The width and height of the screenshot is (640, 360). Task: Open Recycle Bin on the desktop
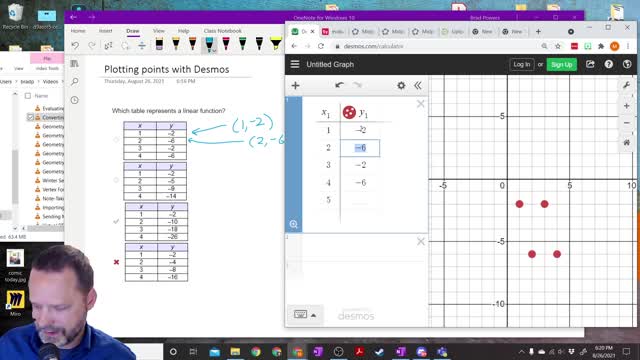(x=15, y=17)
